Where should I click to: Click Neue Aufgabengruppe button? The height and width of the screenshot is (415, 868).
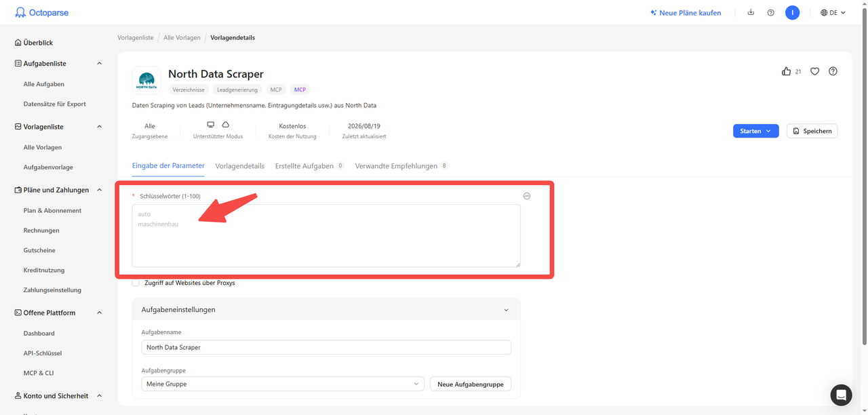point(471,384)
